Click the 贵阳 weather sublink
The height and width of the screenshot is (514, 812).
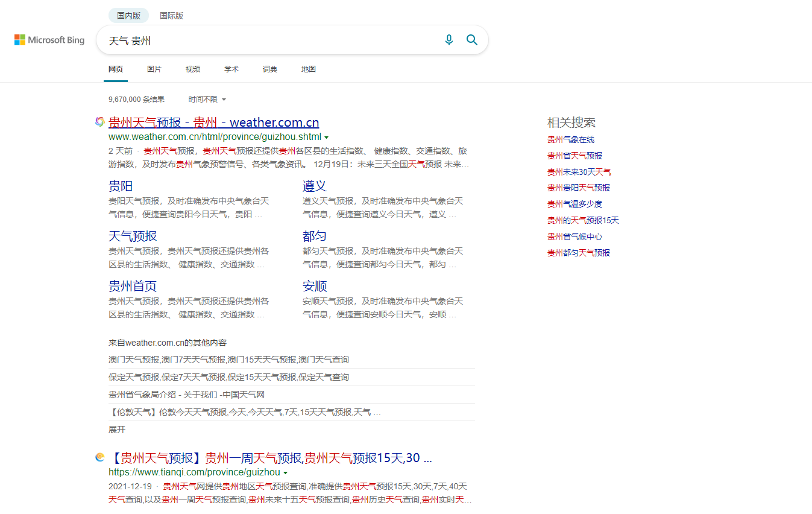pyautogui.click(x=121, y=186)
